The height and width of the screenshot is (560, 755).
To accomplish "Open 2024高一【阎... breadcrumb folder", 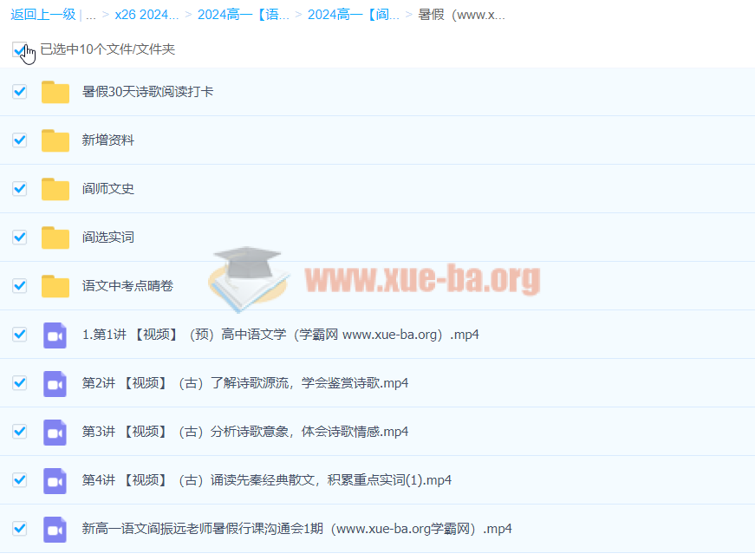I will pos(353,15).
